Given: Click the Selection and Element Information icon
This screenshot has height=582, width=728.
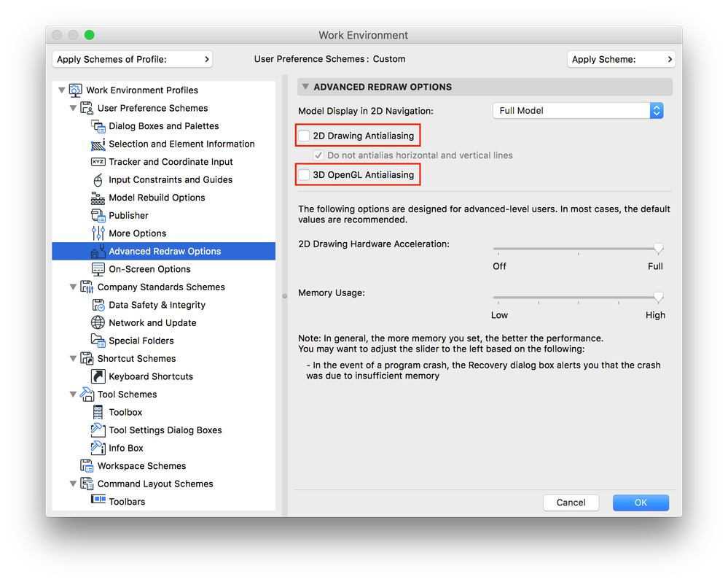Looking at the screenshot, I should (98, 144).
